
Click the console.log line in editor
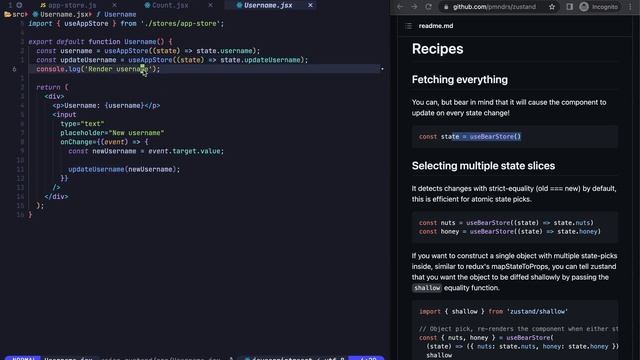[x=98, y=69]
